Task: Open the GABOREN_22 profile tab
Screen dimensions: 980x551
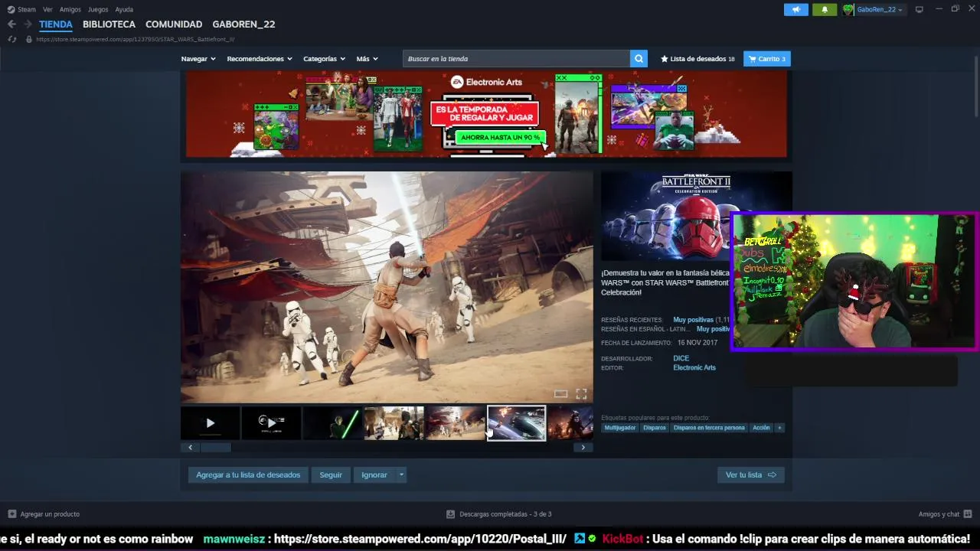Action: [x=243, y=24]
